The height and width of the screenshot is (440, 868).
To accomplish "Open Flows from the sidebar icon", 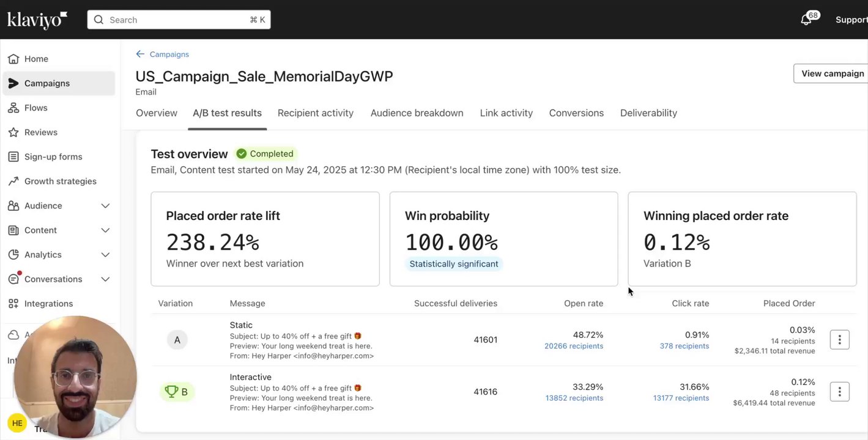I will tap(13, 108).
